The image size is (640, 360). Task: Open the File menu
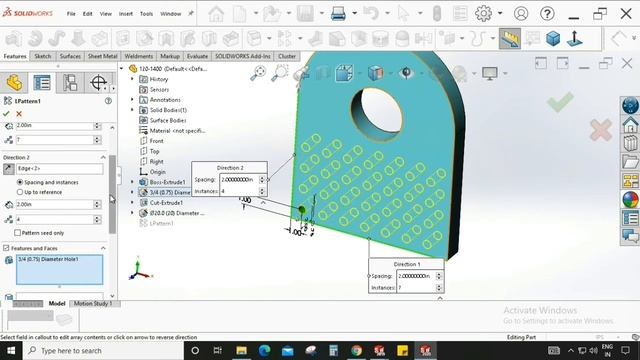71,13
